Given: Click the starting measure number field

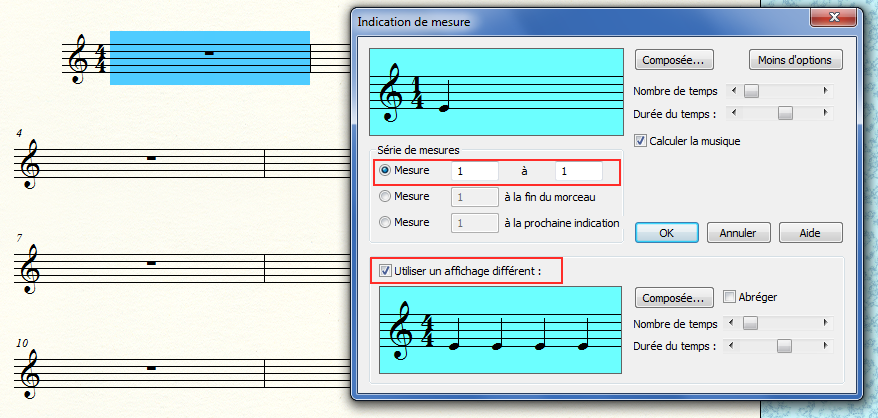Looking at the screenshot, I should 474,171.
